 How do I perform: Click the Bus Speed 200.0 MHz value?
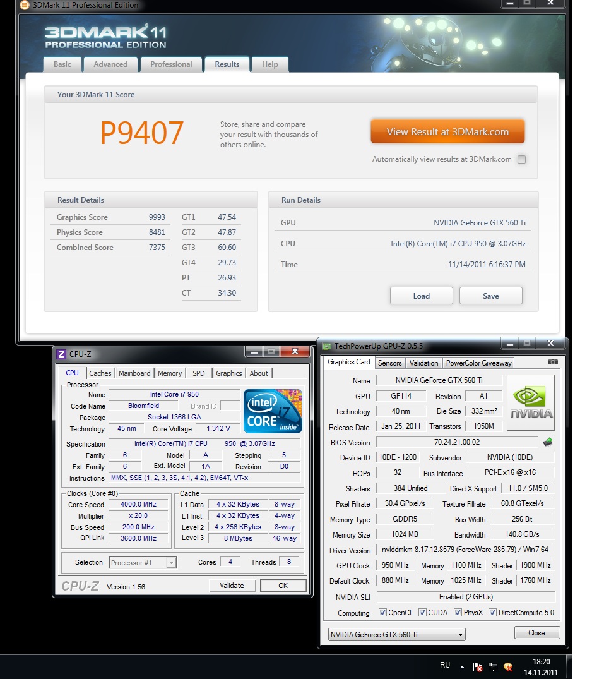138,527
